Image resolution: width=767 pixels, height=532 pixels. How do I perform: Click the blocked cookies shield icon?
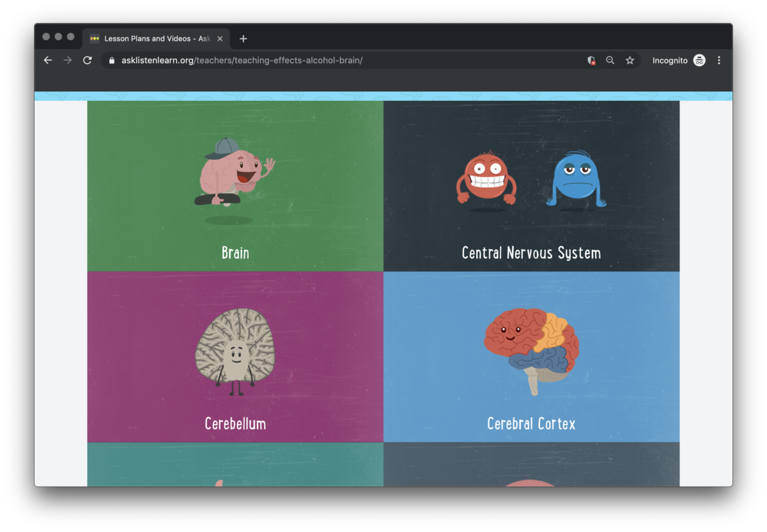pos(591,60)
